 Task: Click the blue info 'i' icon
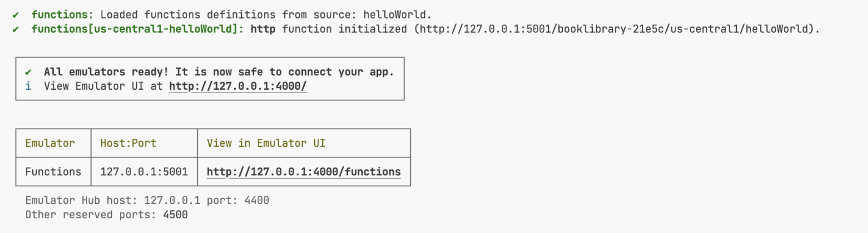[x=28, y=86]
